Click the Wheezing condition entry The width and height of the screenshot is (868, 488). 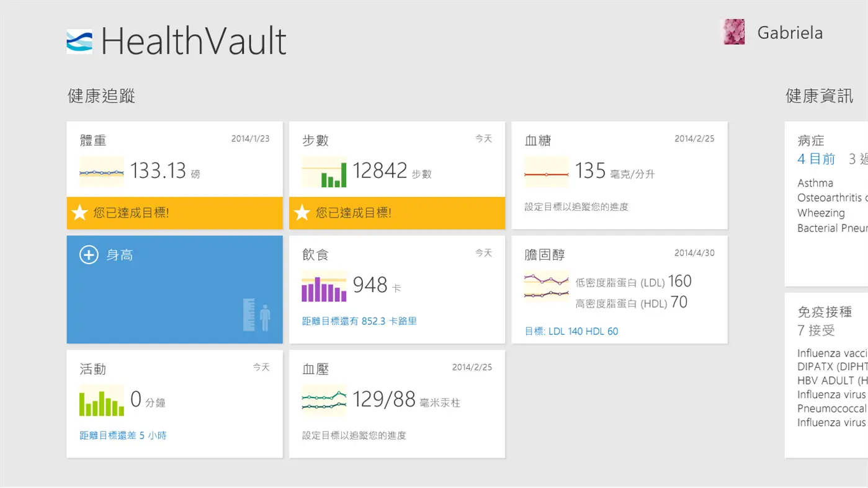coord(821,213)
